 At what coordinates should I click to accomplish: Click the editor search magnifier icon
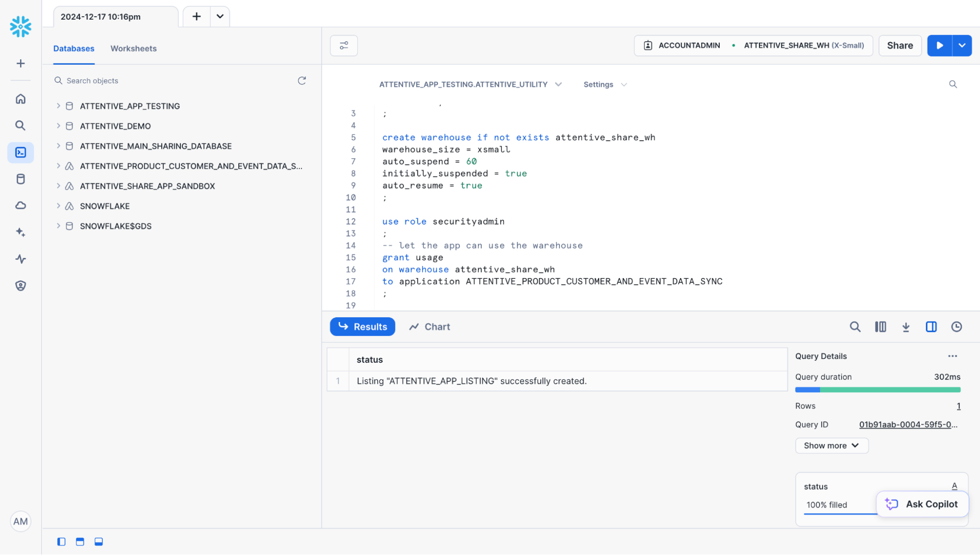(x=953, y=84)
